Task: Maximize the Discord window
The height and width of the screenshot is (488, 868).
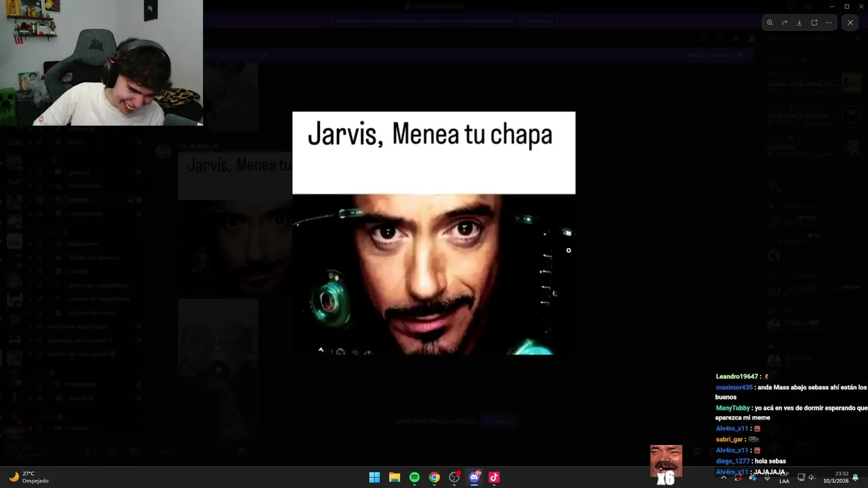Action: click(x=847, y=6)
